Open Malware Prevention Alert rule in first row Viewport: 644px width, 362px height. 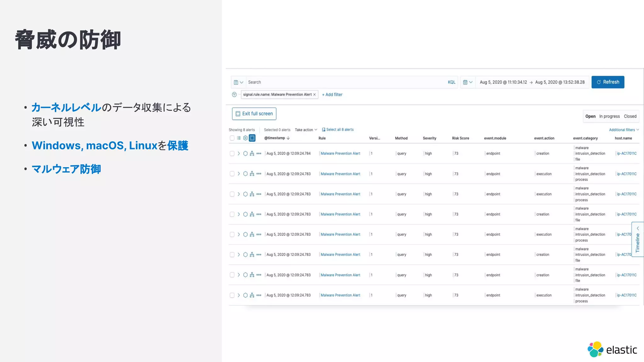tap(340, 154)
